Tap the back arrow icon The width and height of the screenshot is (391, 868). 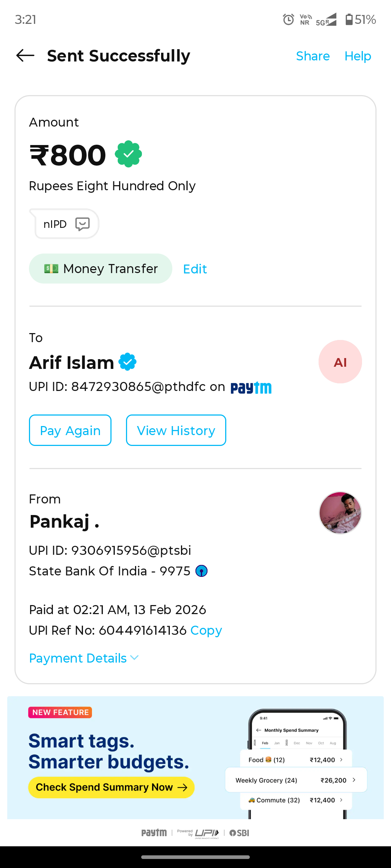(25, 56)
